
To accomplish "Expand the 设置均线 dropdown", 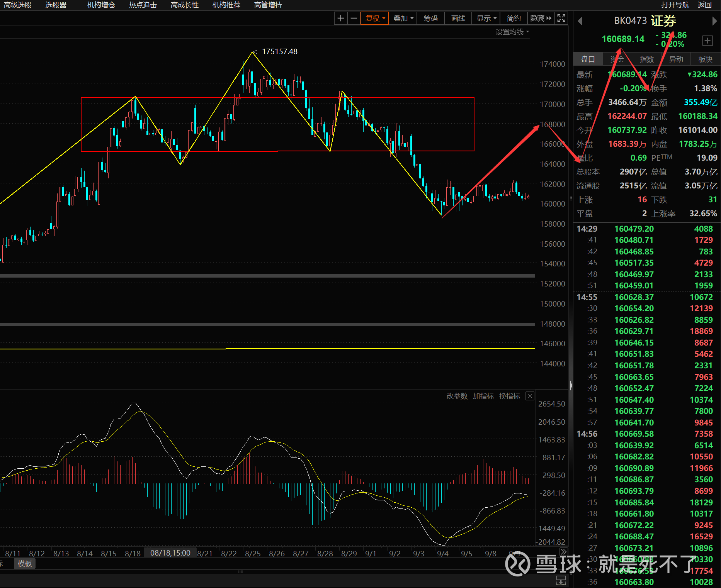I will pyautogui.click(x=512, y=32).
